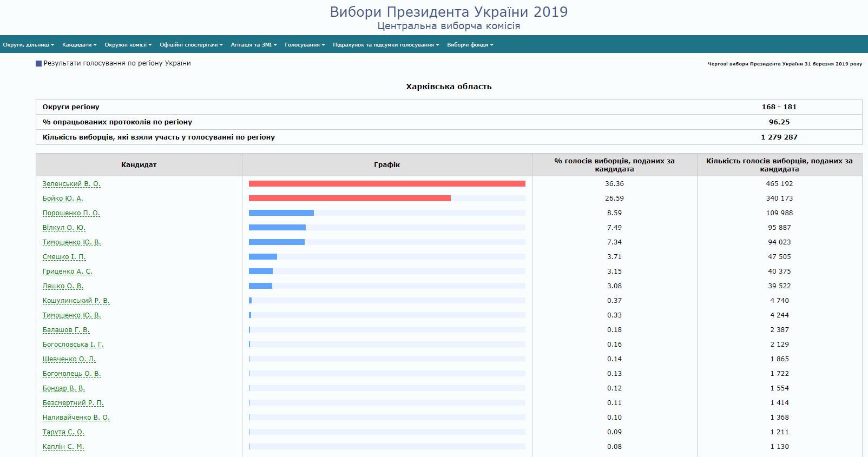Expand Підрахунок та підсумки голосування menu
This screenshot has height=457, width=868.
386,45
